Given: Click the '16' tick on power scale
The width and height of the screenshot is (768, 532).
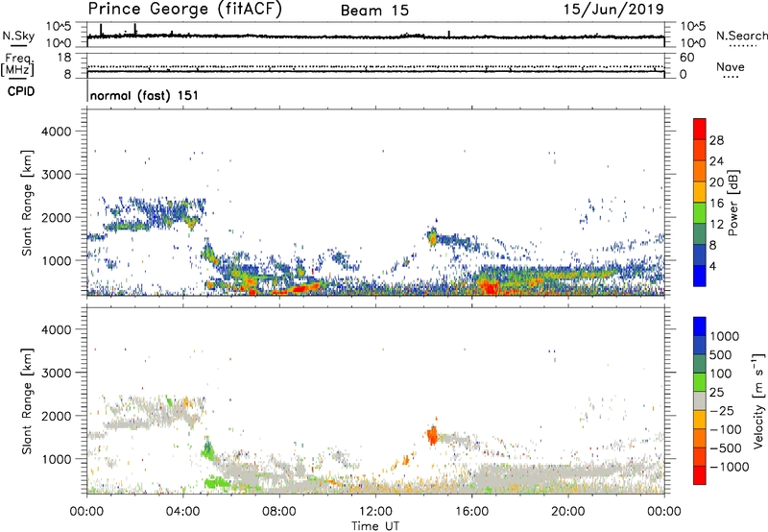Looking at the screenshot, I should click(x=716, y=204).
